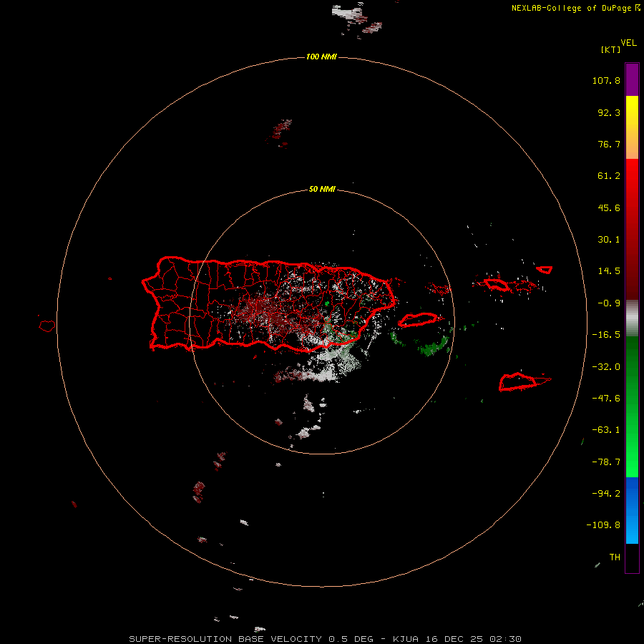644x644 pixels.
Task: Click the 50 NMI range ring label
Action: 322,189
